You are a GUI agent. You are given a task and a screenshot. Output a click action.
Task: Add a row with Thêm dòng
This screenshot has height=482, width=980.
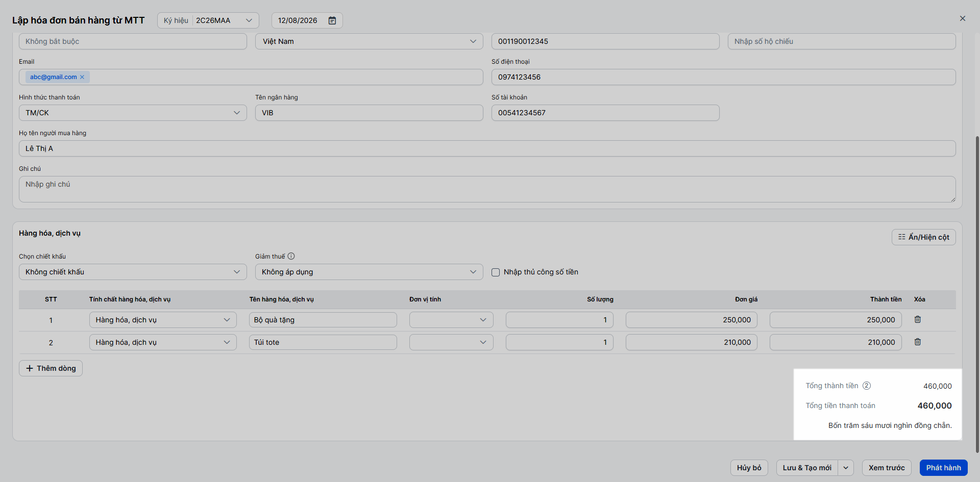51,368
